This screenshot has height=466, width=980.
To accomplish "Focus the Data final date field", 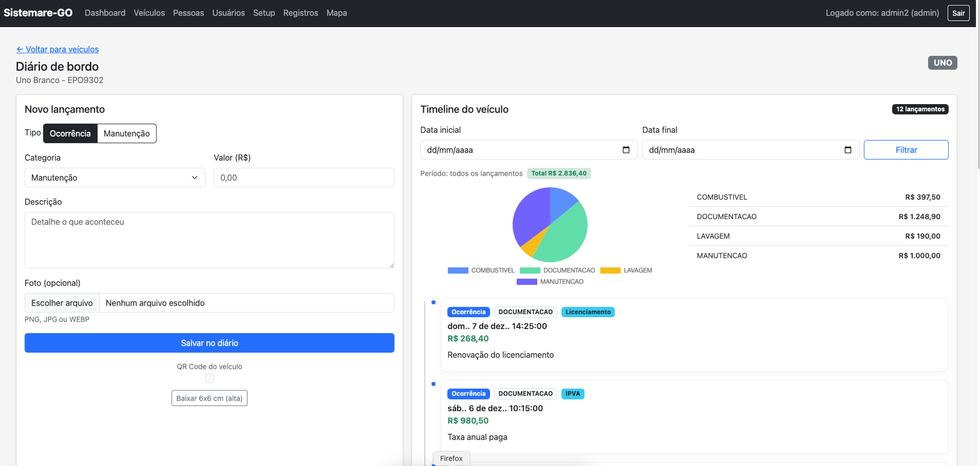I will point(751,150).
